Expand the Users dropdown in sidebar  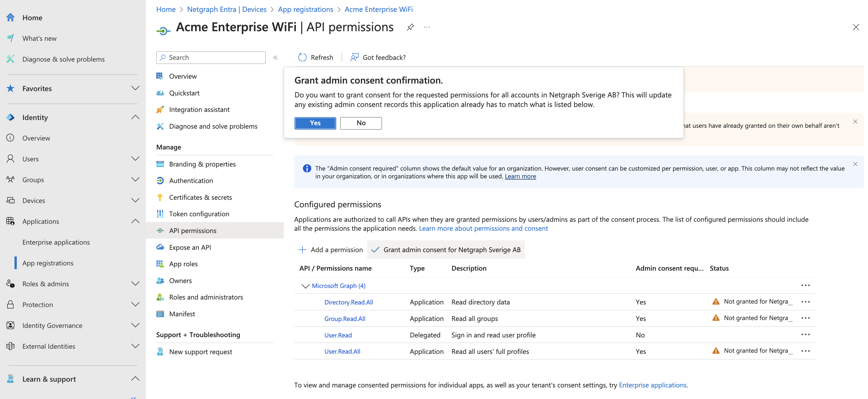[x=135, y=159]
